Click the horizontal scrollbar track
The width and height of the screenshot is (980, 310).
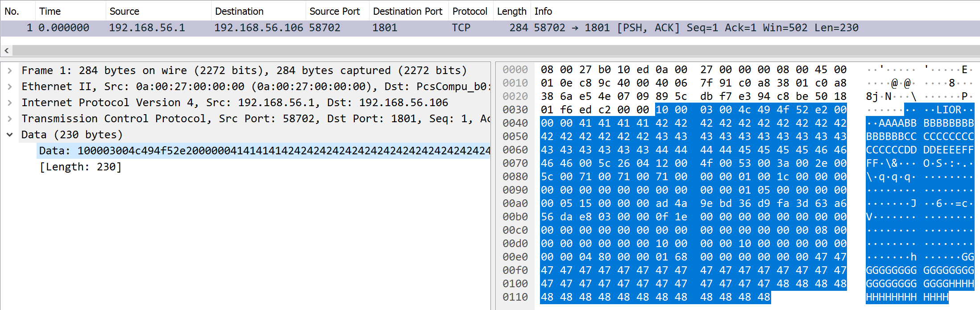click(x=491, y=50)
